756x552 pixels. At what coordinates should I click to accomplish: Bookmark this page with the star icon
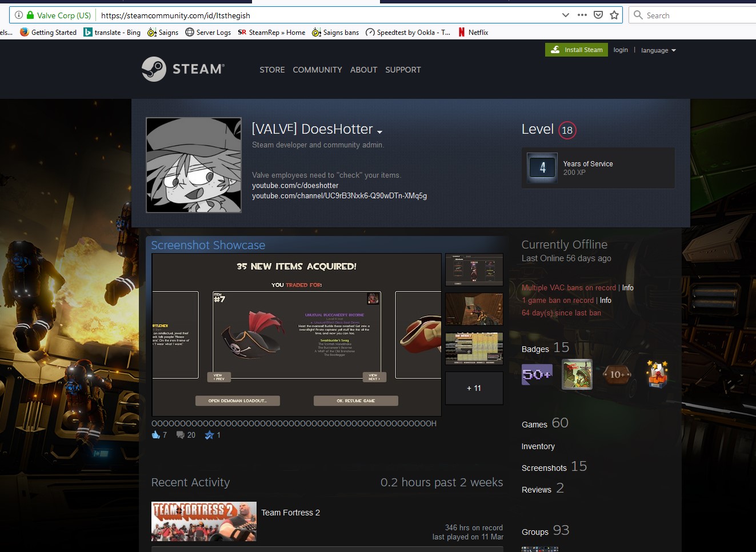pyautogui.click(x=614, y=15)
